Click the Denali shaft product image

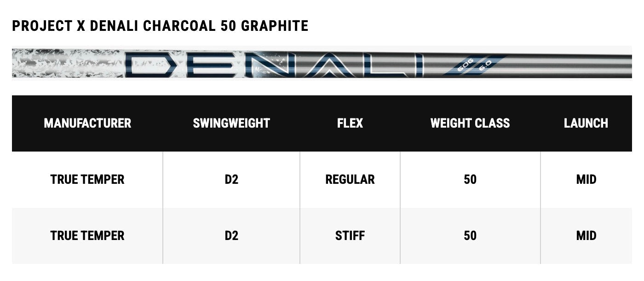coord(322,63)
